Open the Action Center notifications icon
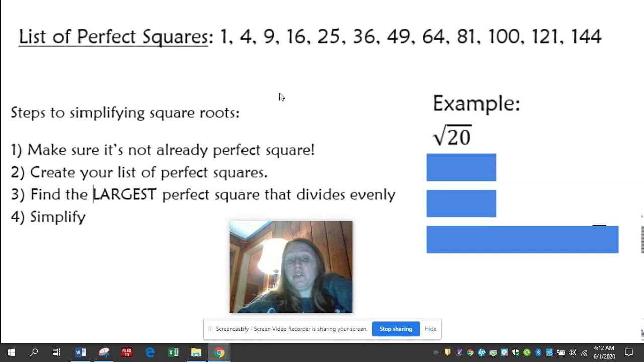 click(629, 352)
